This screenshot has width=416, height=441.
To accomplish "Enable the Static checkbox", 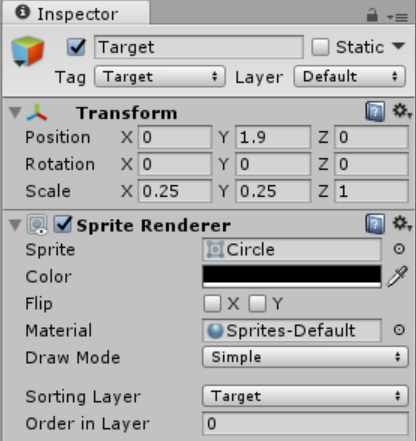I will click(x=320, y=47).
